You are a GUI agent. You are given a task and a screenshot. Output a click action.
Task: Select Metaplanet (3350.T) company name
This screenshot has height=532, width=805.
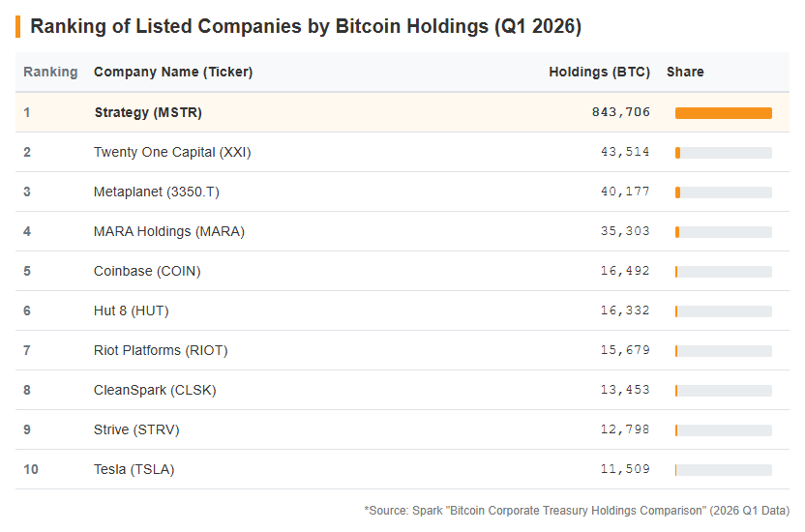(x=156, y=192)
